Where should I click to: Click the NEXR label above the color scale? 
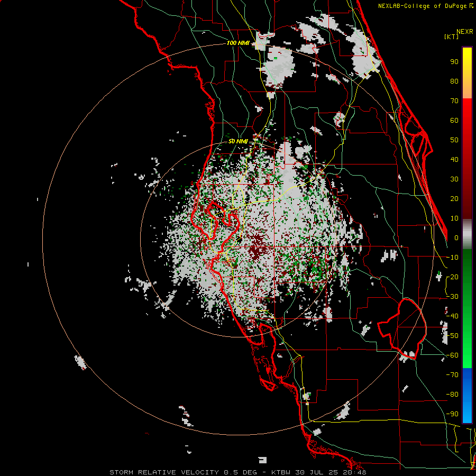click(x=464, y=32)
